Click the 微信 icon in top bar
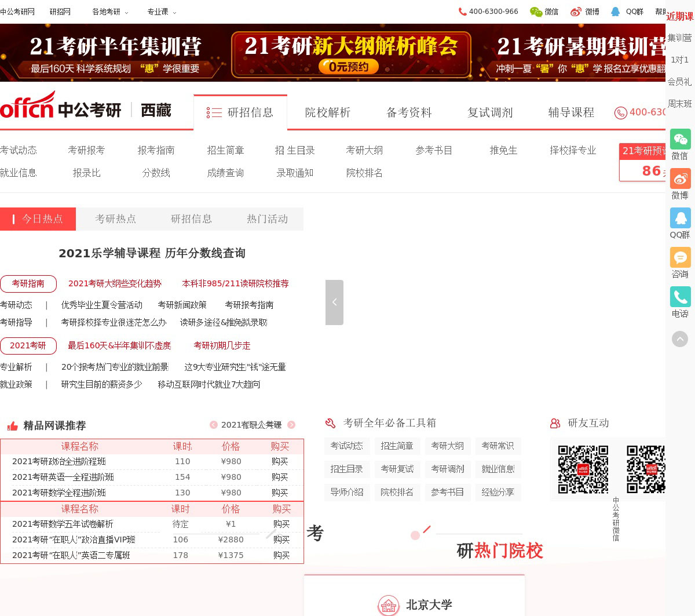This screenshot has height=616, width=695. click(x=544, y=12)
